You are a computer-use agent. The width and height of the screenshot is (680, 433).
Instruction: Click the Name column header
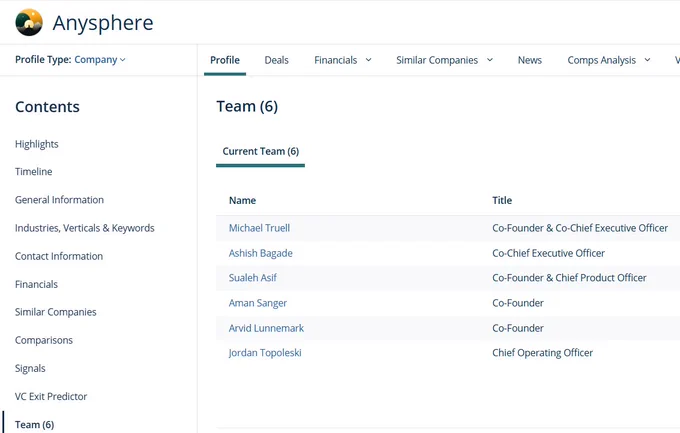pyautogui.click(x=242, y=200)
